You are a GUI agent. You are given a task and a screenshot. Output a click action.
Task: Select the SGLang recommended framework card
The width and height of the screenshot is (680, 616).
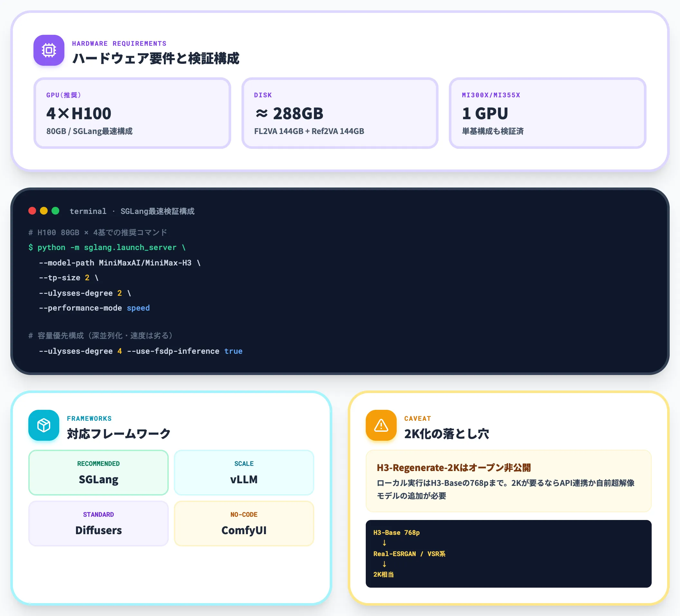[x=99, y=473]
